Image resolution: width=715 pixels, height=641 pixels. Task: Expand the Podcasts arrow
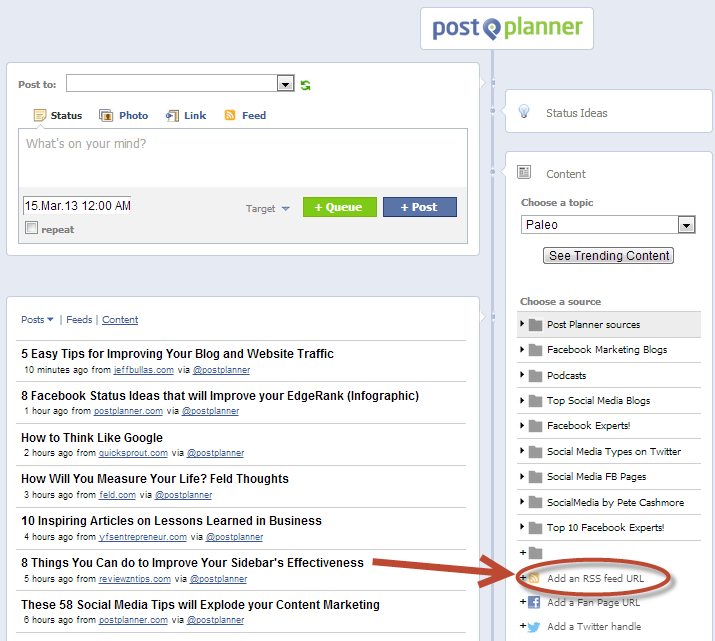(522, 375)
